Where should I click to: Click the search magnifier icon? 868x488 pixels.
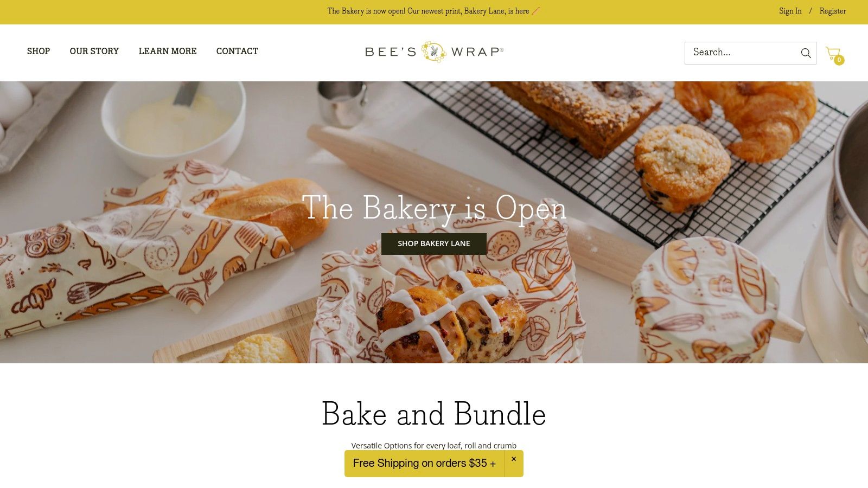[x=806, y=53]
